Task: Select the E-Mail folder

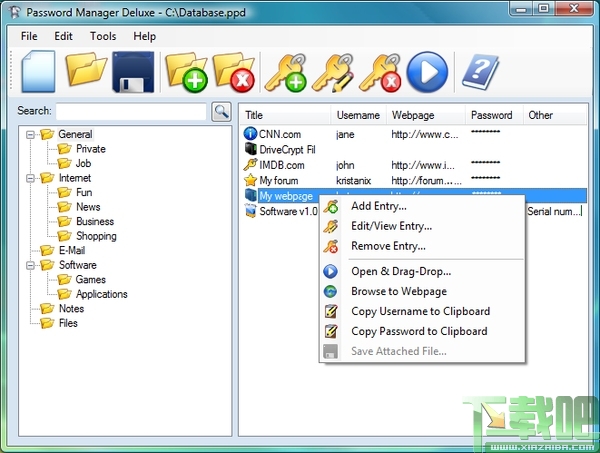Action: point(72,251)
